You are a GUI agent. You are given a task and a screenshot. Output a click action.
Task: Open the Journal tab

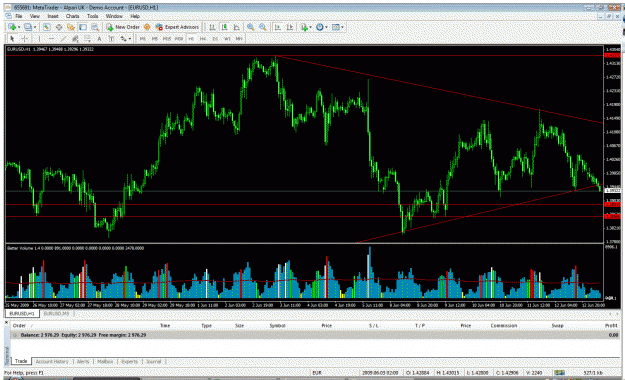(x=153, y=362)
